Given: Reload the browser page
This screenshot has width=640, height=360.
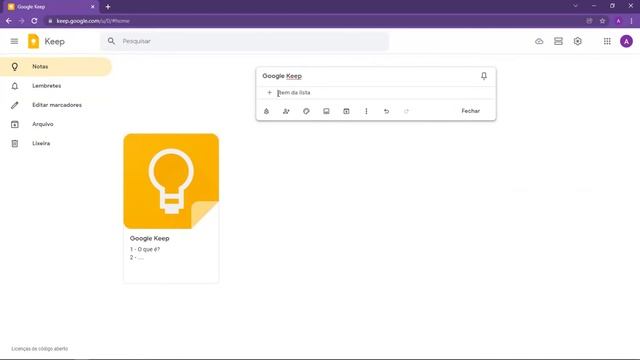Looking at the screenshot, I should 34,21.
